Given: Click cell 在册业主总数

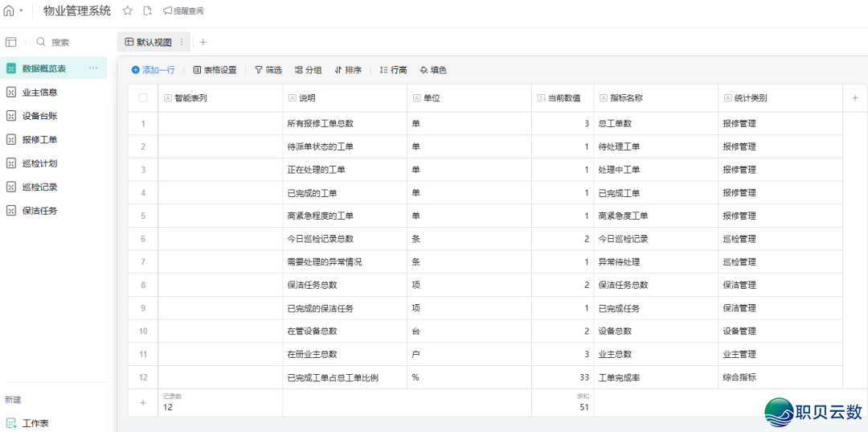Looking at the screenshot, I should (x=345, y=355).
